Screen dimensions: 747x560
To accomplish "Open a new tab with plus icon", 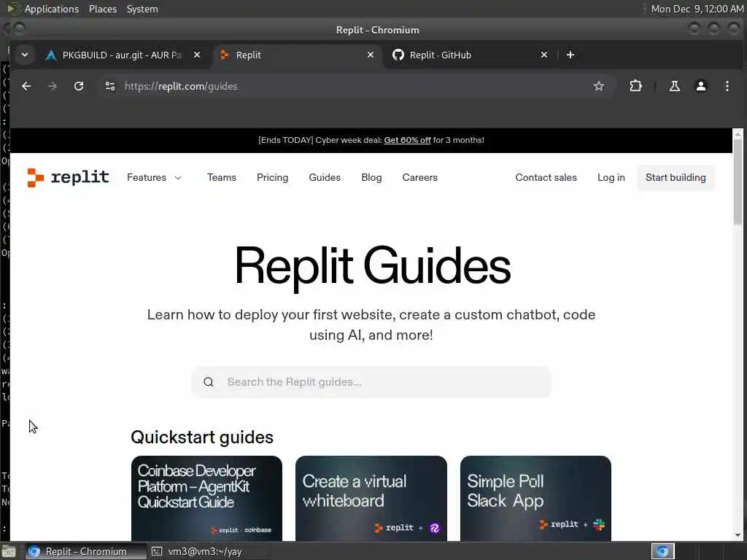I will [570, 55].
